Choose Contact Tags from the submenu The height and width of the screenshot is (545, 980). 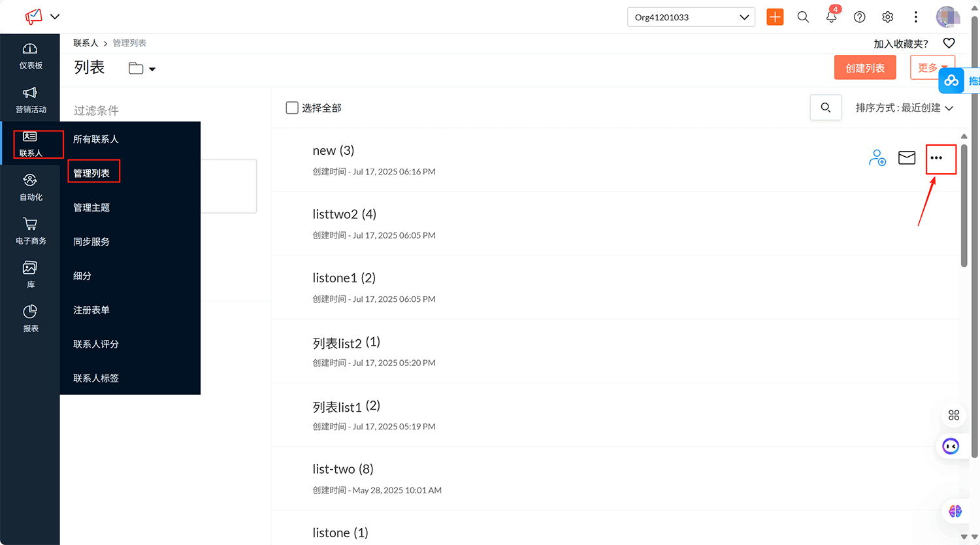[x=96, y=378]
